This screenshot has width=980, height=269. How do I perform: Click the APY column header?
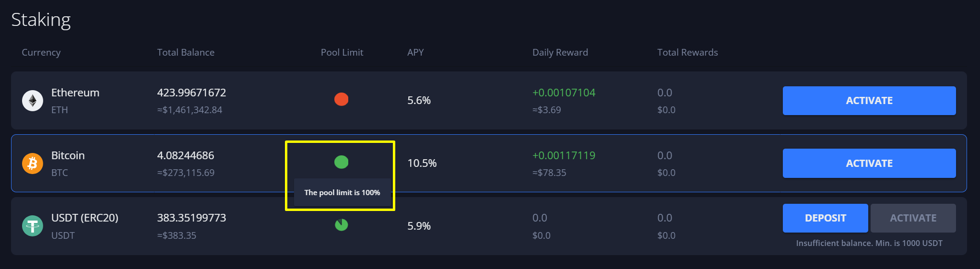(415, 52)
